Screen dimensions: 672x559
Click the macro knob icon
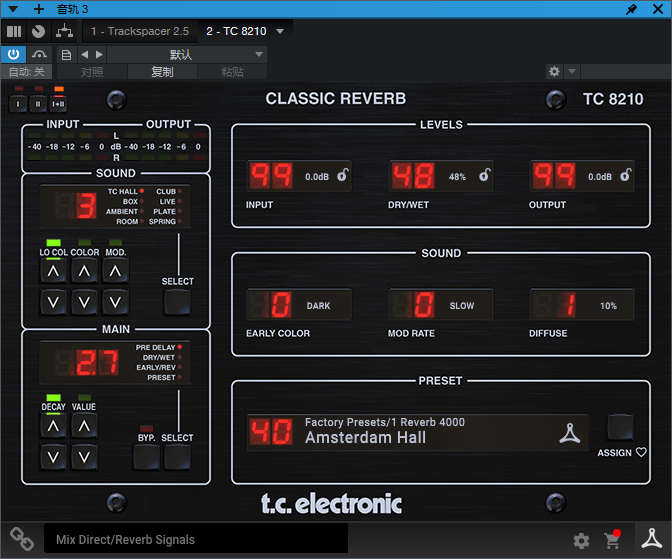pos(39,31)
